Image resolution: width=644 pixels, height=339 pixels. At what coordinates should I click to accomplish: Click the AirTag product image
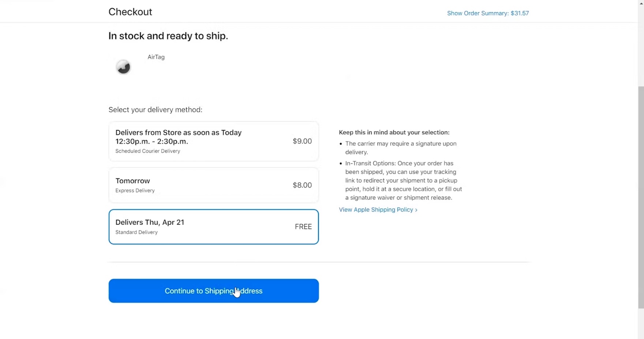[x=123, y=67]
